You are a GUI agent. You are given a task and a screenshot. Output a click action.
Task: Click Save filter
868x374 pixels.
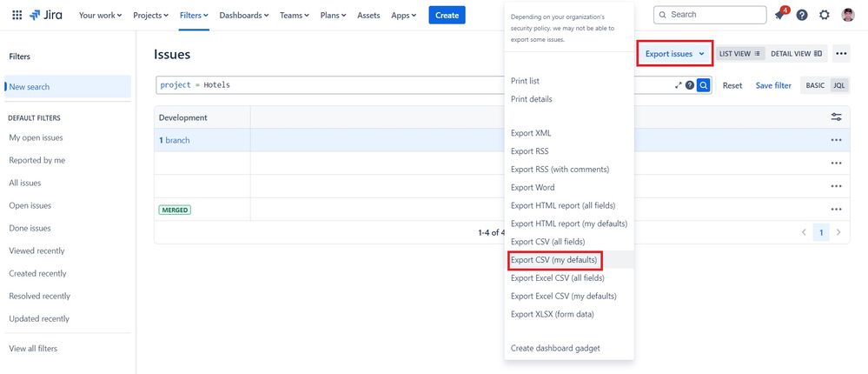[x=773, y=85]
